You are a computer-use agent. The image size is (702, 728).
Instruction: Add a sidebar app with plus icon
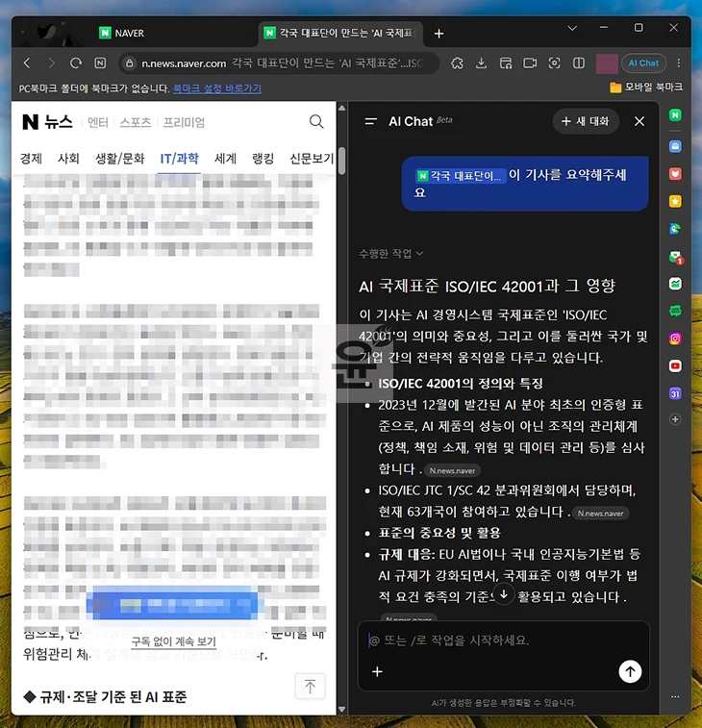[x=675, y=419]
